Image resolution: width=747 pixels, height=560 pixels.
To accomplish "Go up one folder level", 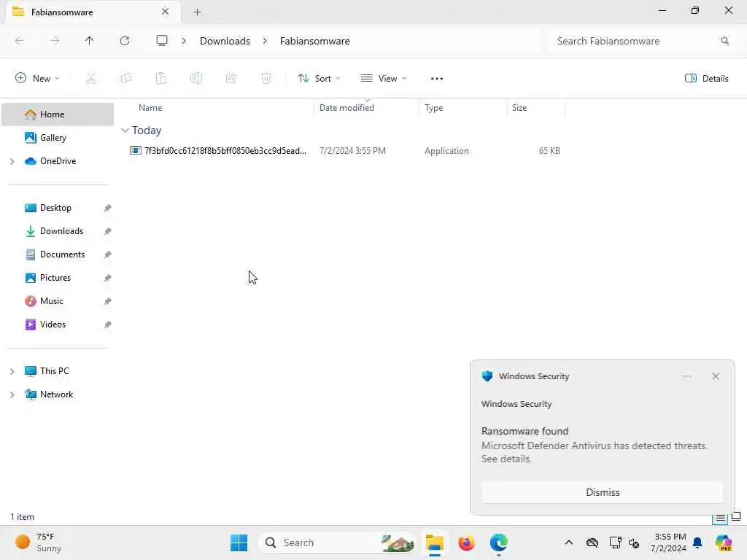I will click(x=89, y=41).
